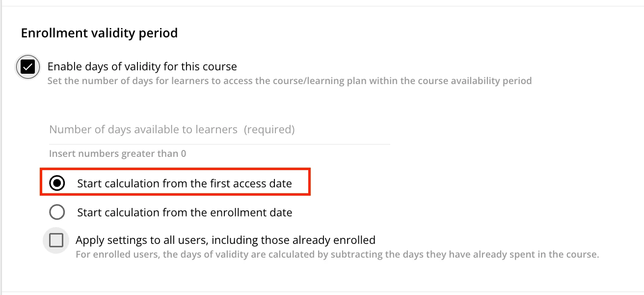The image size is (644, 295).
Task: Click "Start calculation from the first access date" text
Action: [184, 183]
